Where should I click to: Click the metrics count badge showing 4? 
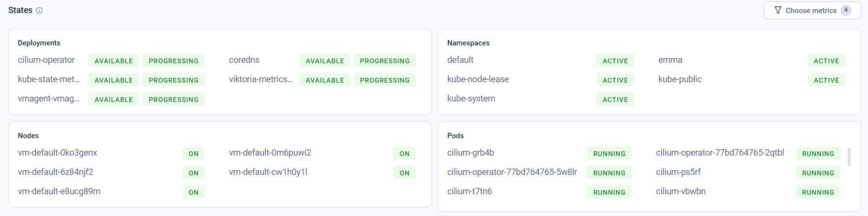tap(846, 10)
